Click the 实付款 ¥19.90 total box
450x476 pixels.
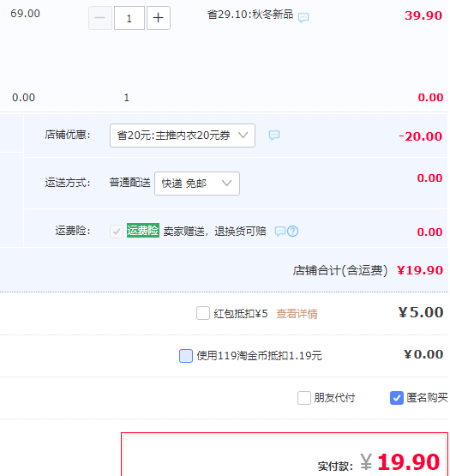tap(285, 455)
